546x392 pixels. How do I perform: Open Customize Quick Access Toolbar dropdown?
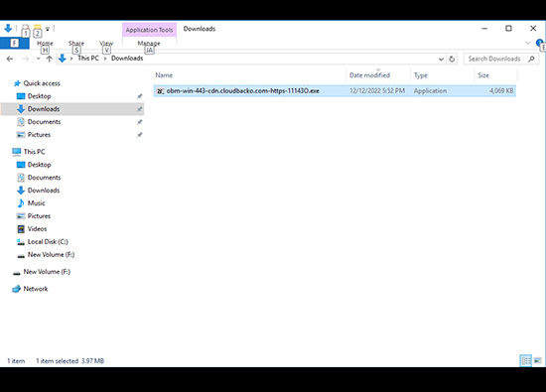tap(48, 29)
